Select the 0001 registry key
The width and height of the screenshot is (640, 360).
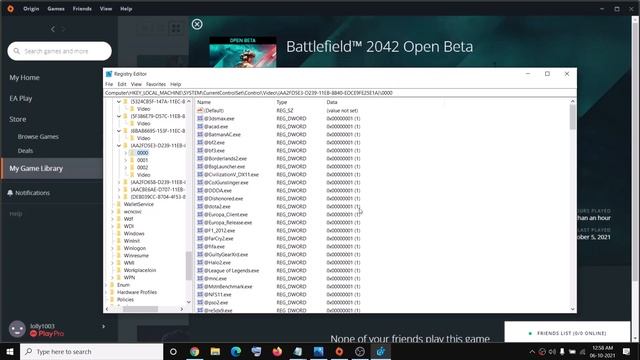(142, 160)
